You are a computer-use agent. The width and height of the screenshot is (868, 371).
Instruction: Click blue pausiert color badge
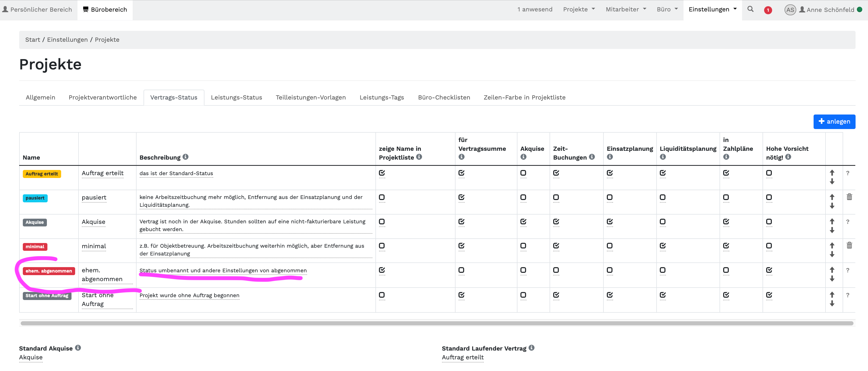pos(35,198)
